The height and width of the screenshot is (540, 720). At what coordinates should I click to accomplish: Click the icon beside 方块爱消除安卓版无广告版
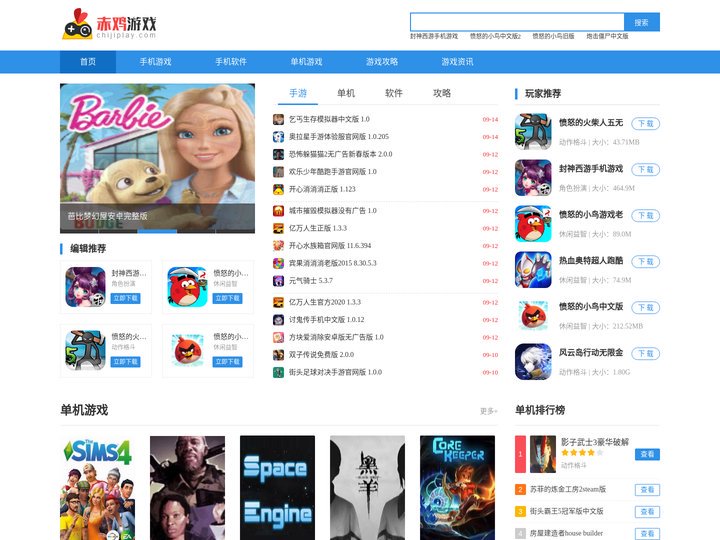pyautogui.click(x=278, y=337)
